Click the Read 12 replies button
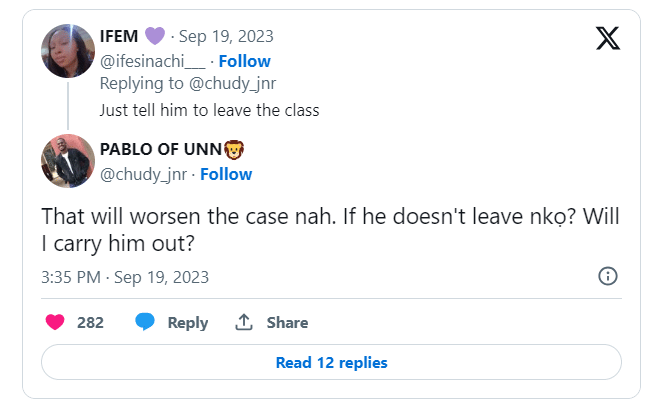Screen dimensions: 655x408 click(331, 362)
